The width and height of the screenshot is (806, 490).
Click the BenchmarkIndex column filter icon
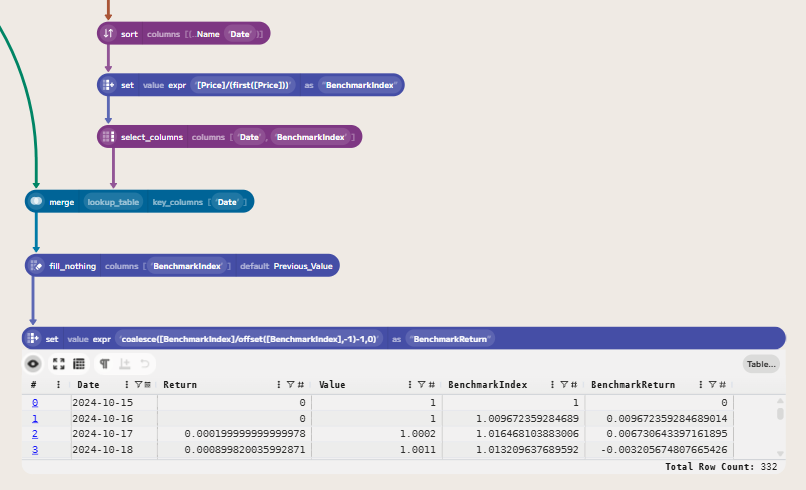564,385
